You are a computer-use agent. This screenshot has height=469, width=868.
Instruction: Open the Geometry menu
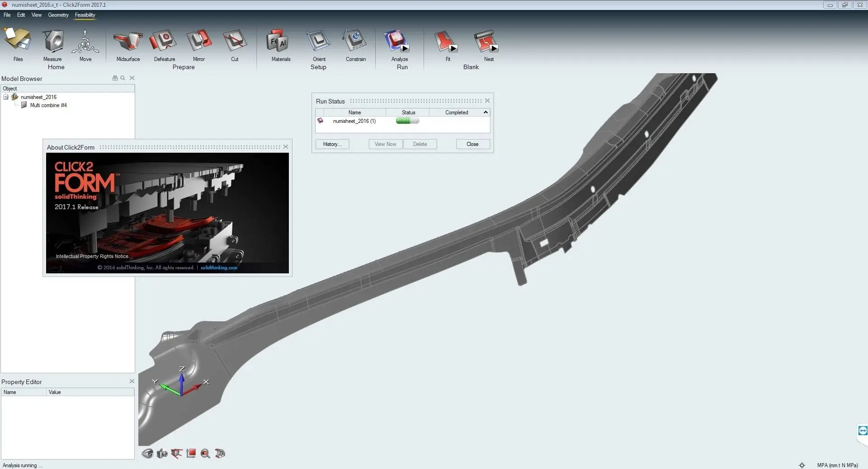58,15
